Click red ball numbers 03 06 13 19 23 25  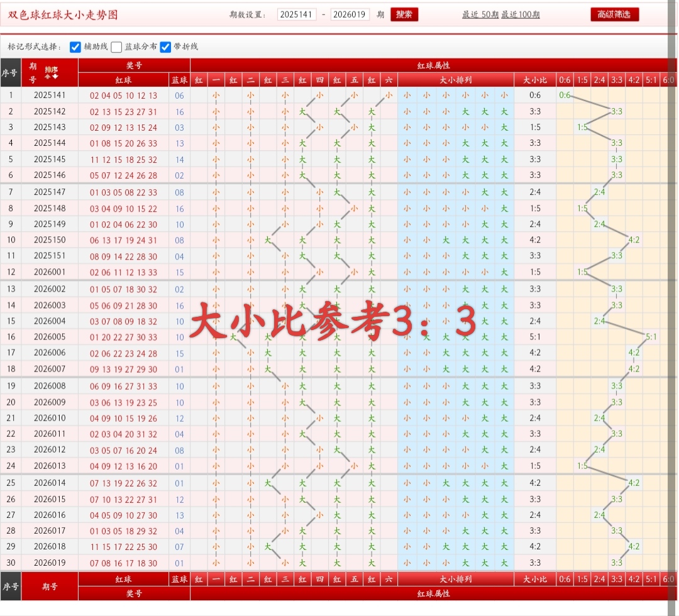coord(123,402)
